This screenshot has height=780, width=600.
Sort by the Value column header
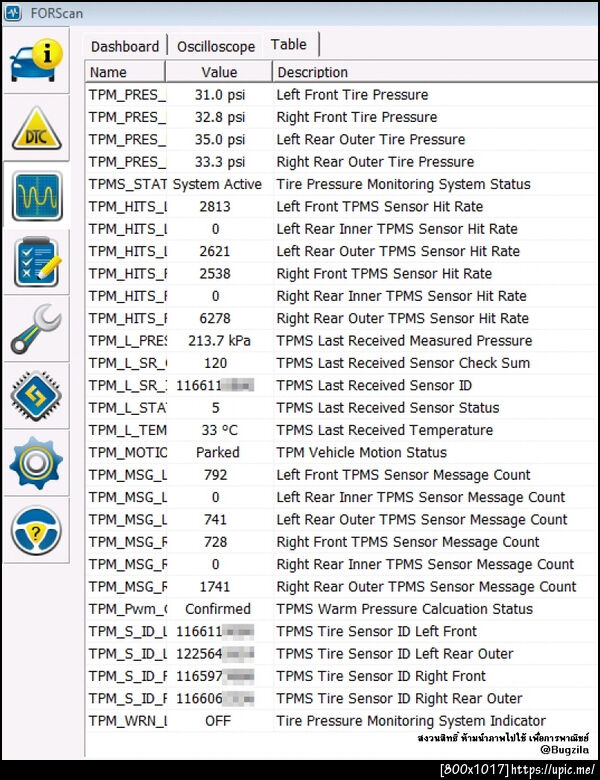pyautogui.click(x=219, y=72)
